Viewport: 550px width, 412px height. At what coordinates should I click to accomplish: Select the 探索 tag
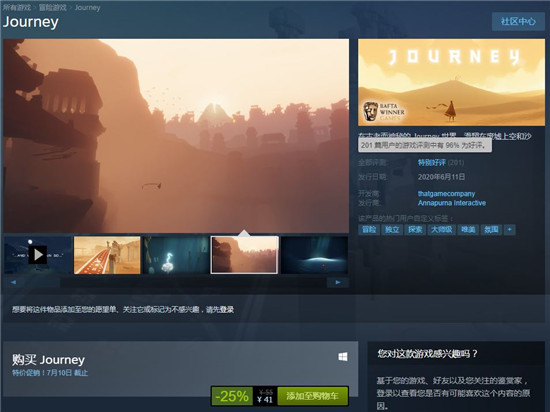pyautogui.click(x=415, y=230)
